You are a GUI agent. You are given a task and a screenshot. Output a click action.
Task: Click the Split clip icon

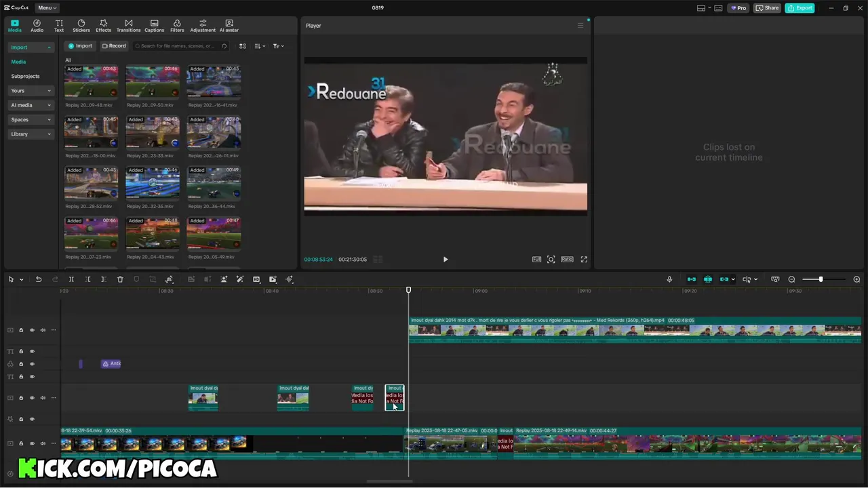click(x=71, y=279)
